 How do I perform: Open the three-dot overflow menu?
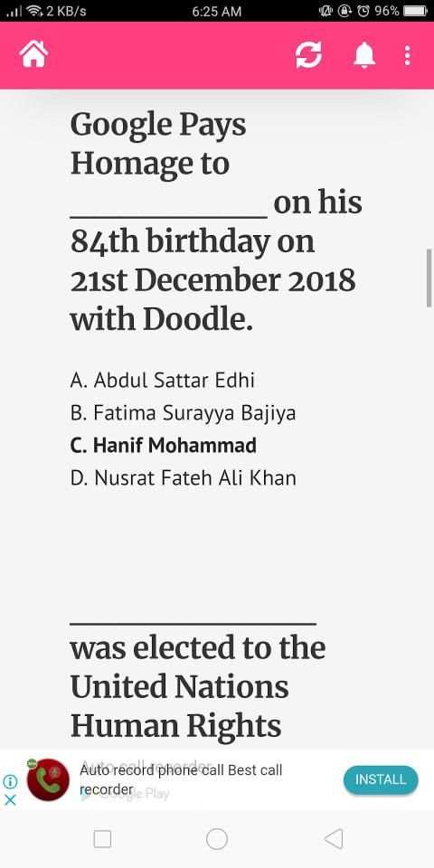point(408,55)
